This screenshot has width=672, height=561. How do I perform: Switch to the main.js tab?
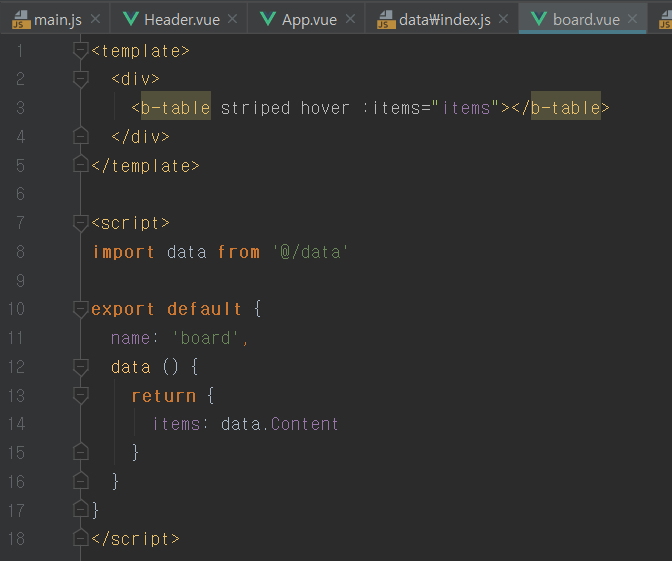coord(55,19)
